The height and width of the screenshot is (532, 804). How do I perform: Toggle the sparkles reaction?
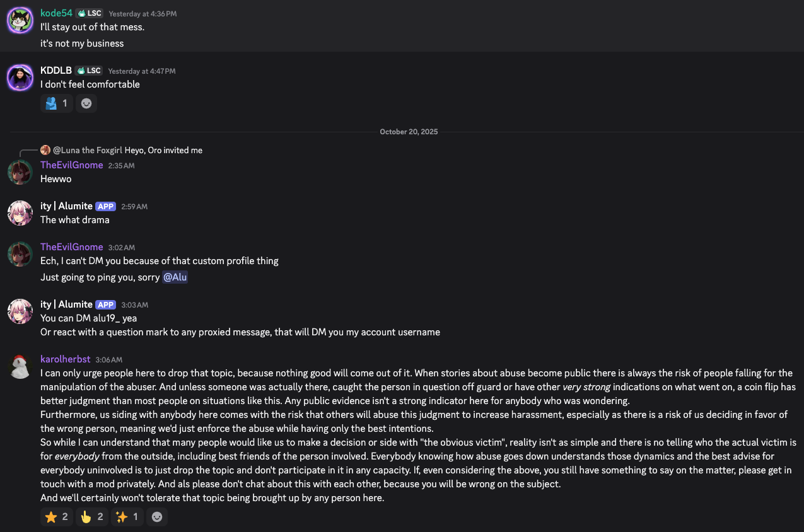pyautogui.click(x=127, y=517)
